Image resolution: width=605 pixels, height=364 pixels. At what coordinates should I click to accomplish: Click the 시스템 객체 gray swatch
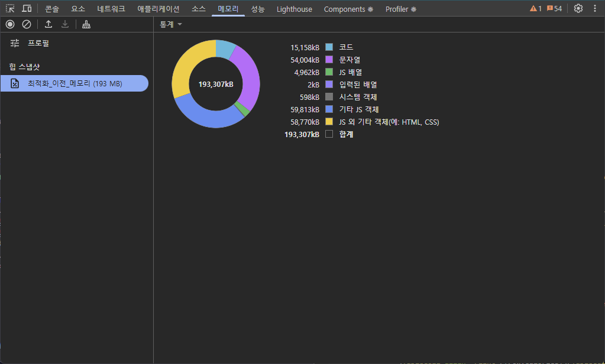click(x=329, y=96)
